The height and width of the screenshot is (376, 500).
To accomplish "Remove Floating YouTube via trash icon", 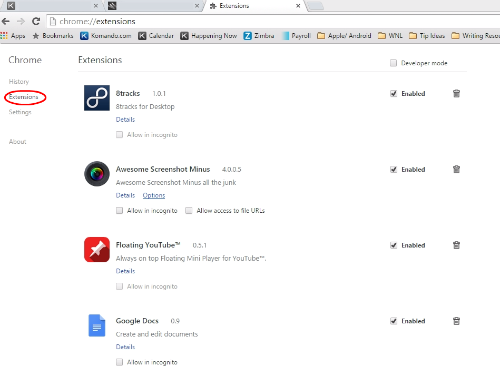I will [456, 245].
